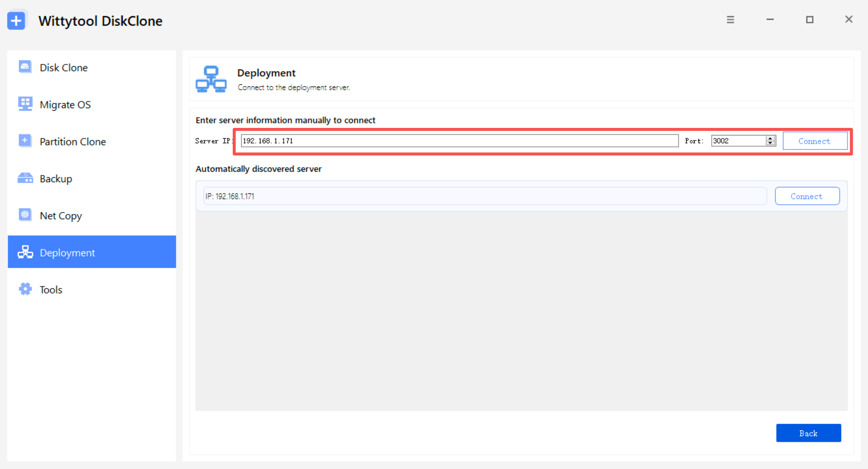
Task: Minimize the DiskClone window
Action: point(770,19)
